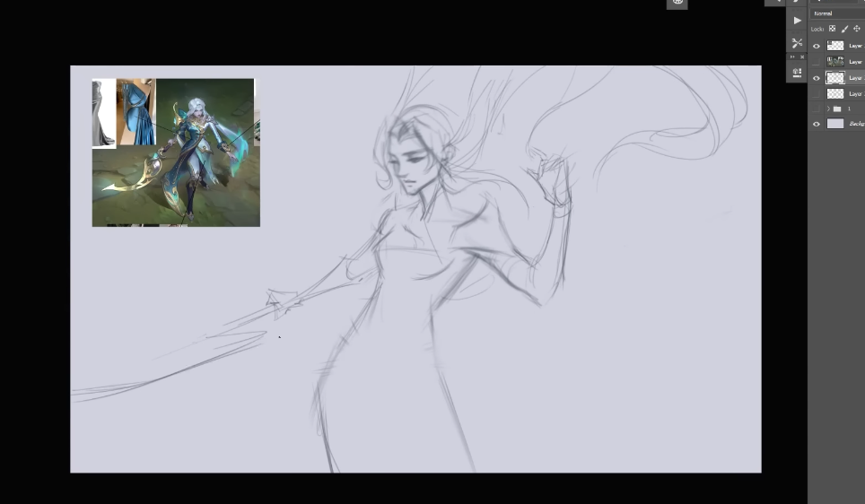The image size is (865, 504).
Task: Select the reference photo layer thumbnail
Action: point(835,62)
